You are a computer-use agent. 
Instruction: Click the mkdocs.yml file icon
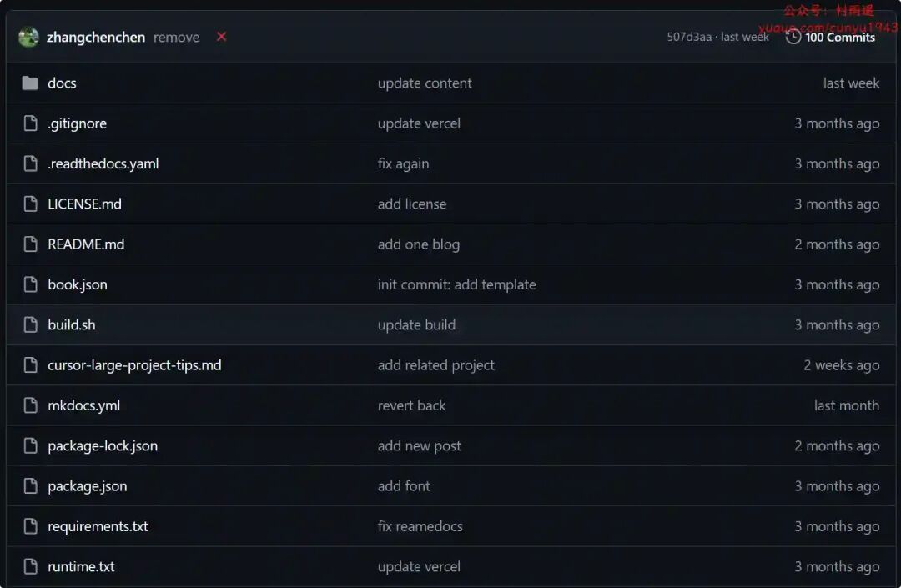click(x=31, y=405)
